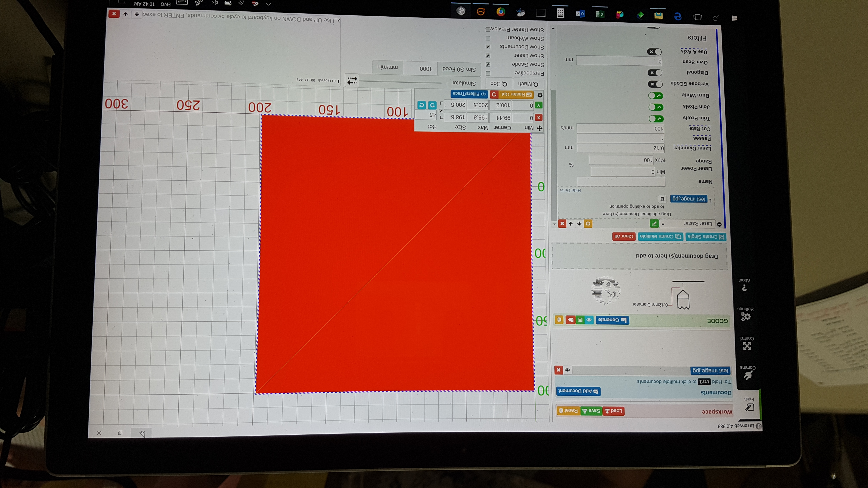Screen dimensions: 868x488
Task: Click the green GCODE save disk icon
Action: [580, 320]
